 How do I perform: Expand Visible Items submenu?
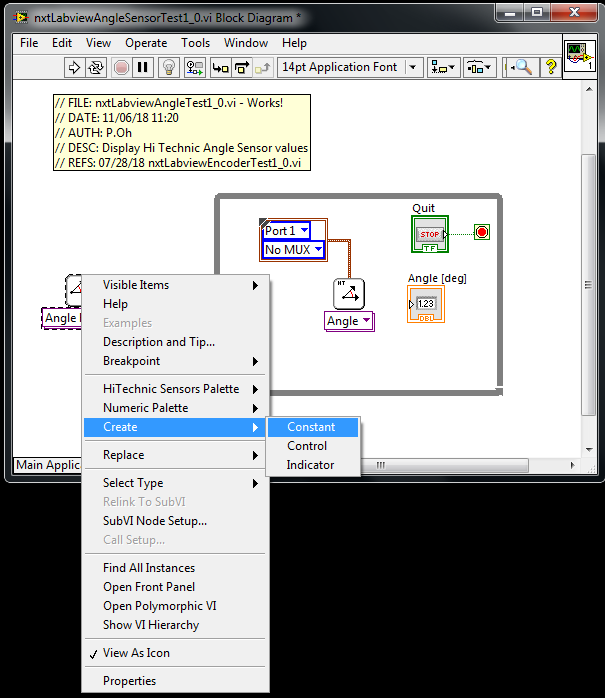pos(176,285)
